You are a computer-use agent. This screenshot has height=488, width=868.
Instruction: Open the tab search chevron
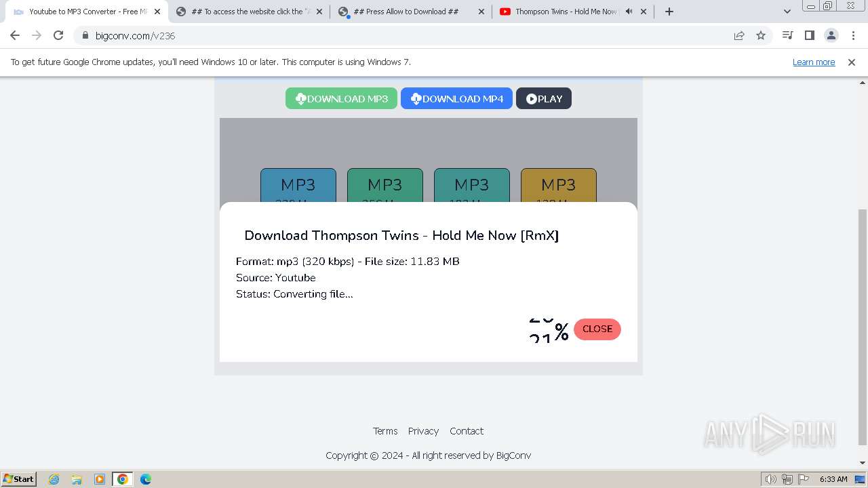787,12
